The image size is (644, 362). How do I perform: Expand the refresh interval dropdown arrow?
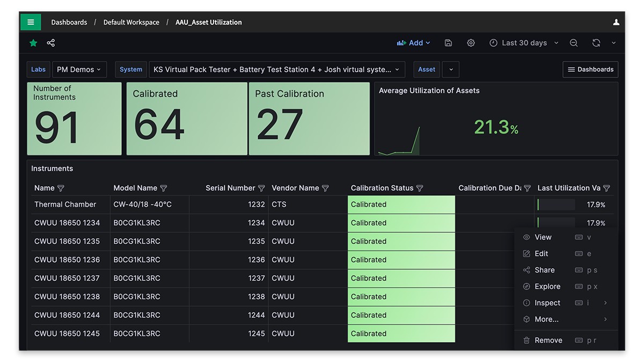pos(613,43)
